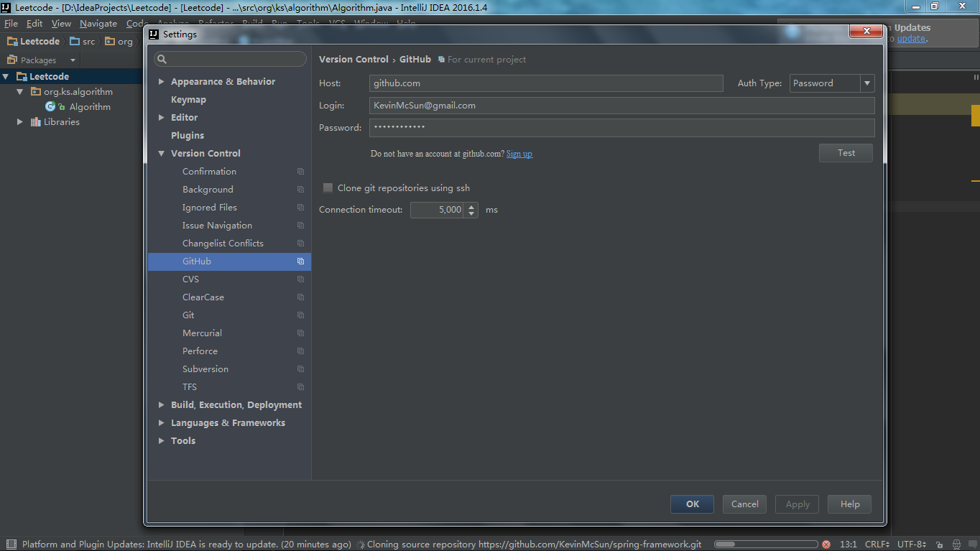Click the Algorithm class icon in project tree

point(50,106)
